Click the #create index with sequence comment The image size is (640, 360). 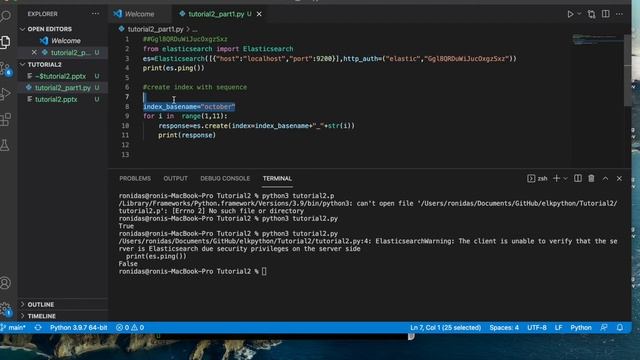pos(195,87)
